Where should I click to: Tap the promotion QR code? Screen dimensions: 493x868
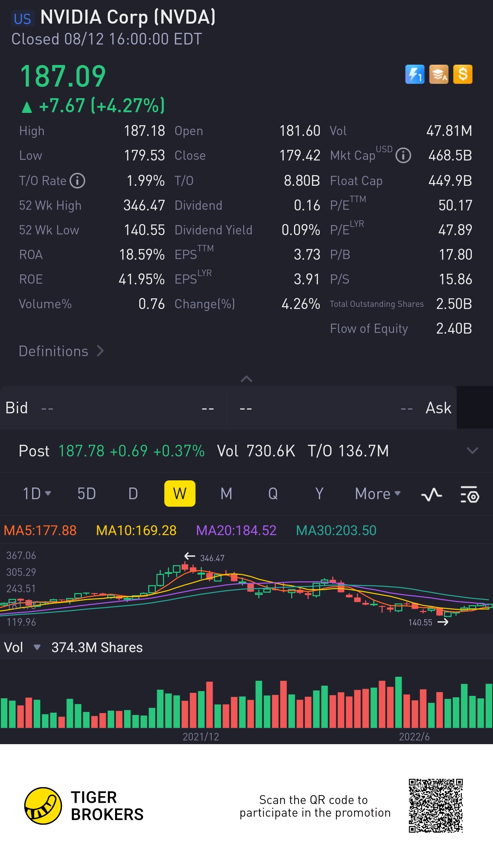click(435, 806)
